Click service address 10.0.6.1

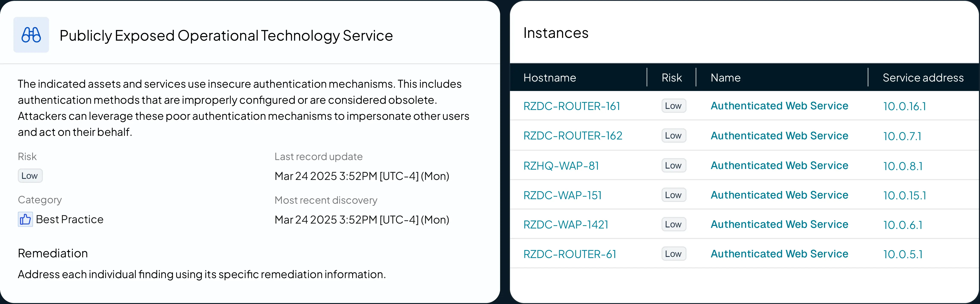902,225
